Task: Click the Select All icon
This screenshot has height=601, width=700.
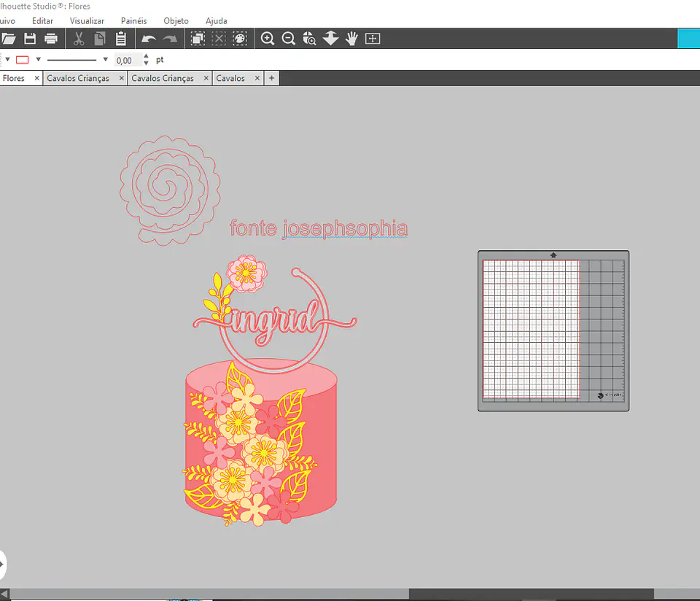Action: (x=198, y=39)
